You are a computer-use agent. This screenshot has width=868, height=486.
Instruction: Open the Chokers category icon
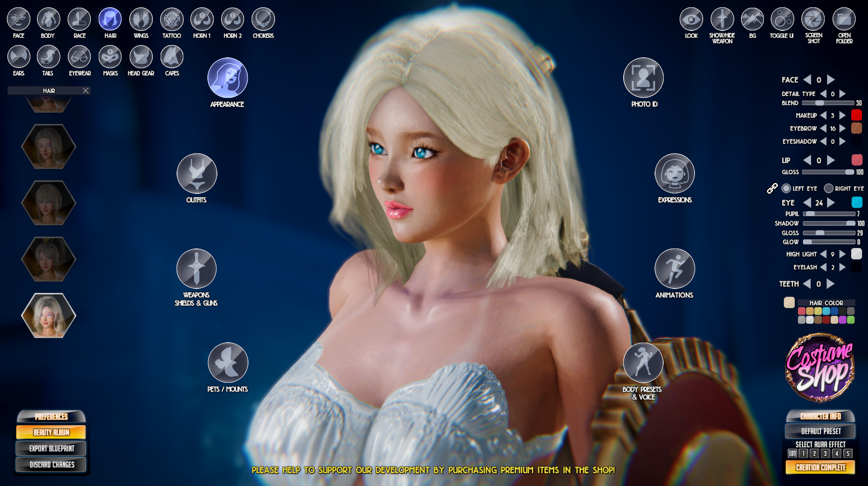click(263, 20)
